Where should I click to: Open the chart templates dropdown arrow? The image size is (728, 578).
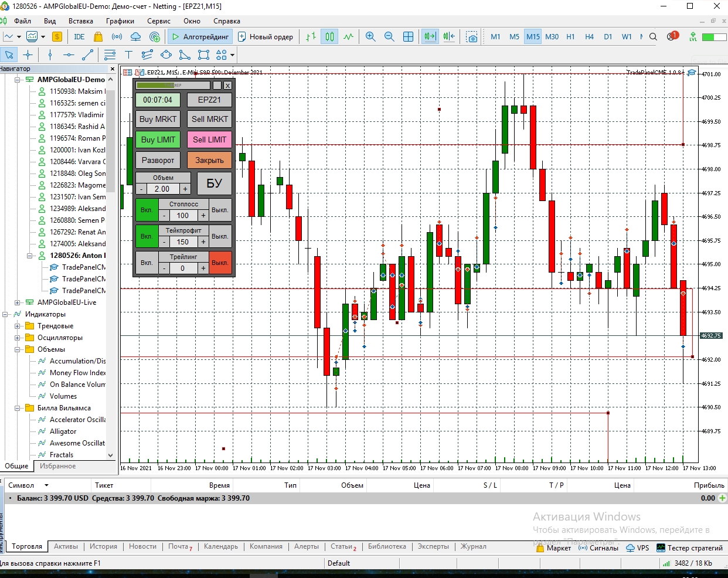[43, 36]
